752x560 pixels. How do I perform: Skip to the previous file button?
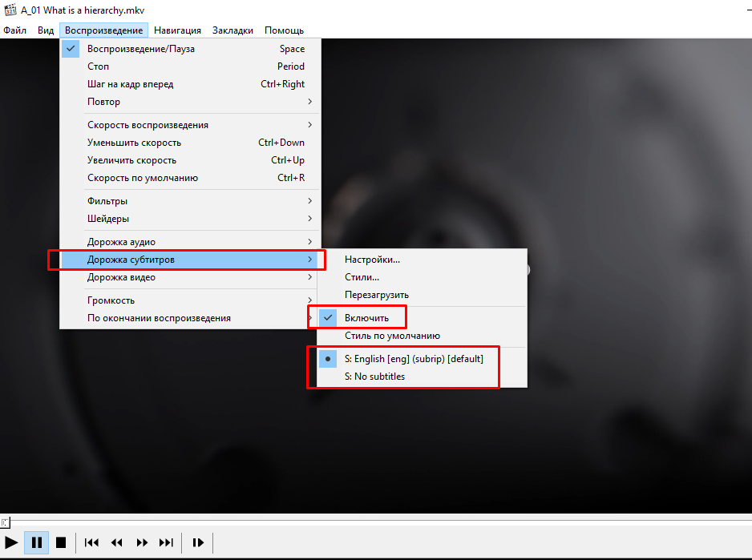coord(91,542)
